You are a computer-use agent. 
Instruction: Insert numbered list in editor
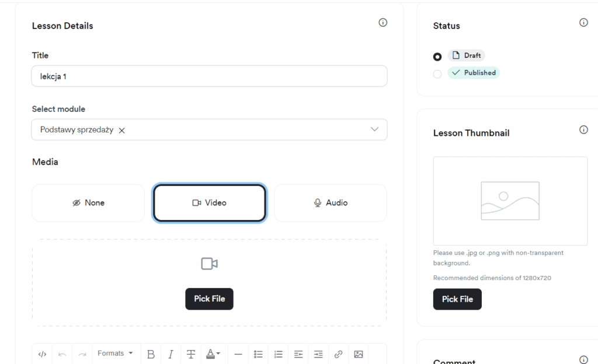click(279, 354)
